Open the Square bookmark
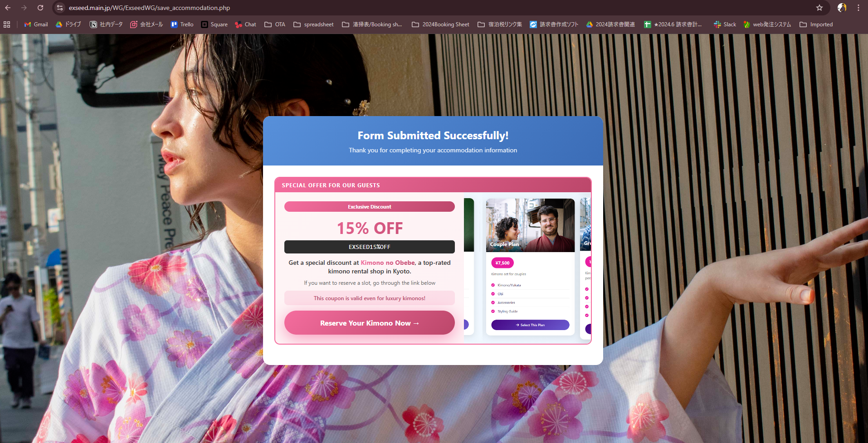868x443 pixels. [x=214, y=24]
